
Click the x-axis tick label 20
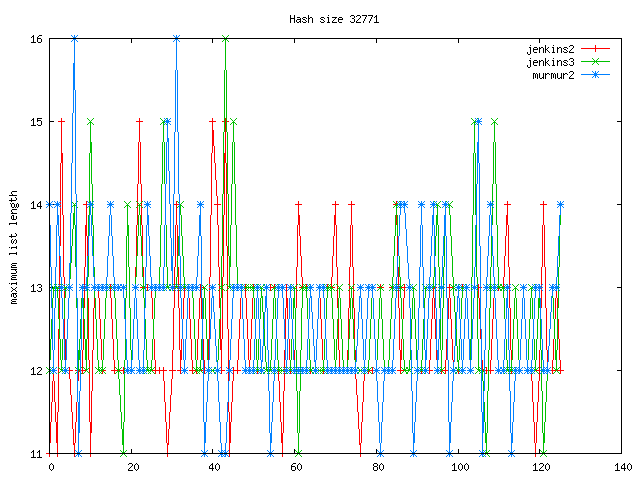click(134, 467)
